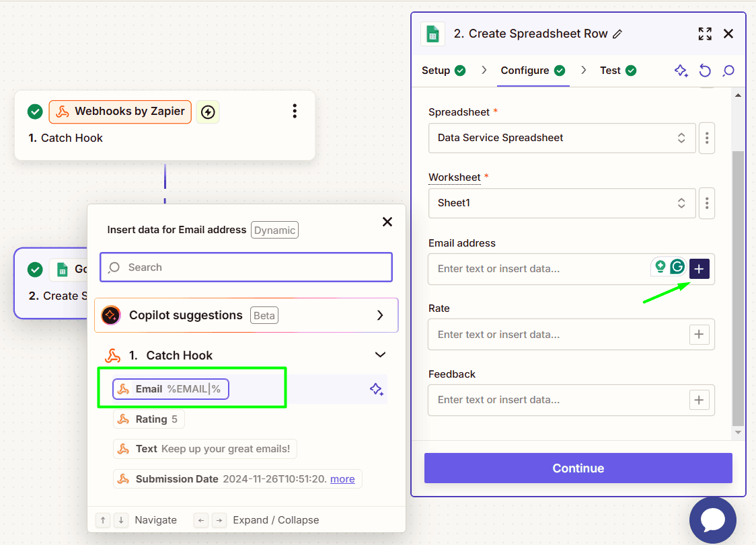Click the Beta badge beside Copilot suggestions
The width and height of the screenshot is (756, 545).
point(264,316)
